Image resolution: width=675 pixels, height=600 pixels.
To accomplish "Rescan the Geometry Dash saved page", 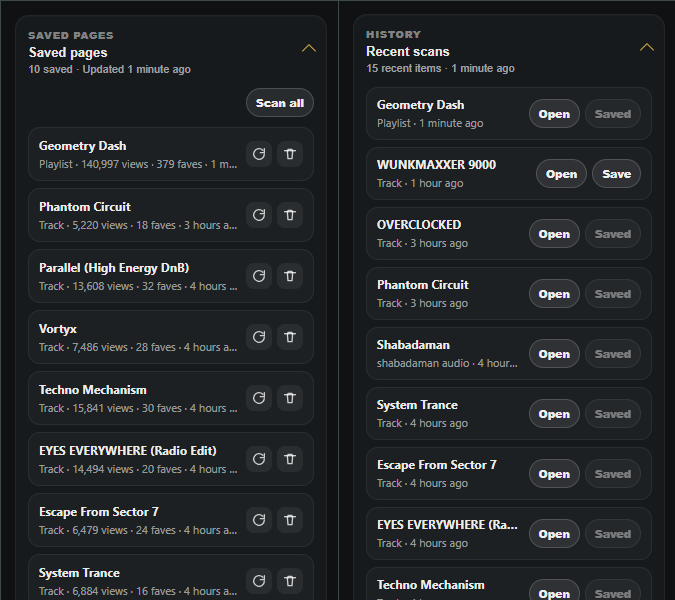I will pyautogui.click(x=259, y=154).
